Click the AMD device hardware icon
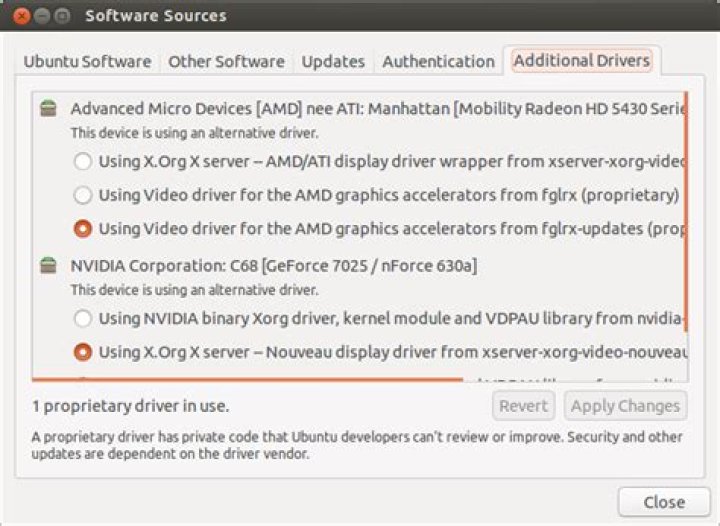This screenshot has height=526, width=720. 48,109
